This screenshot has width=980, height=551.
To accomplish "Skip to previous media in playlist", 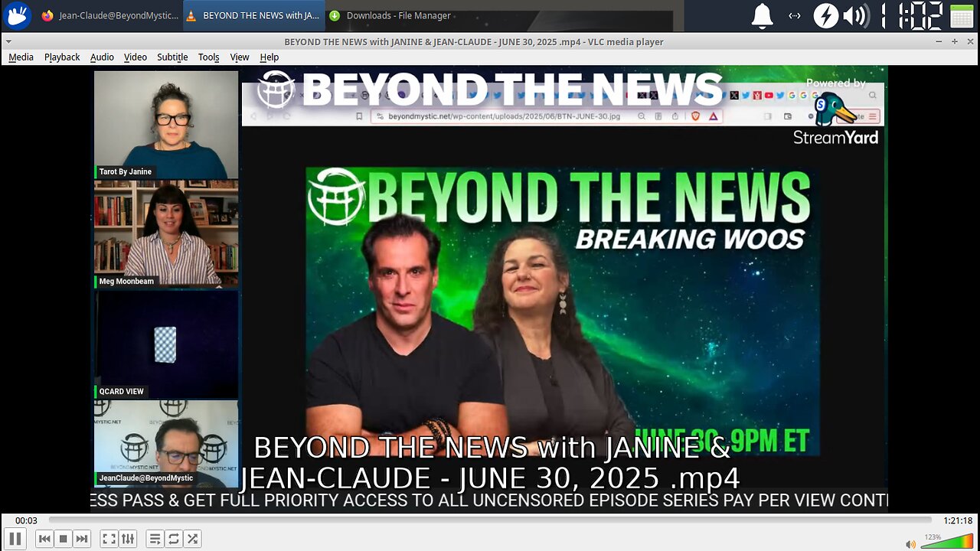I will click(x=44, y=539).
